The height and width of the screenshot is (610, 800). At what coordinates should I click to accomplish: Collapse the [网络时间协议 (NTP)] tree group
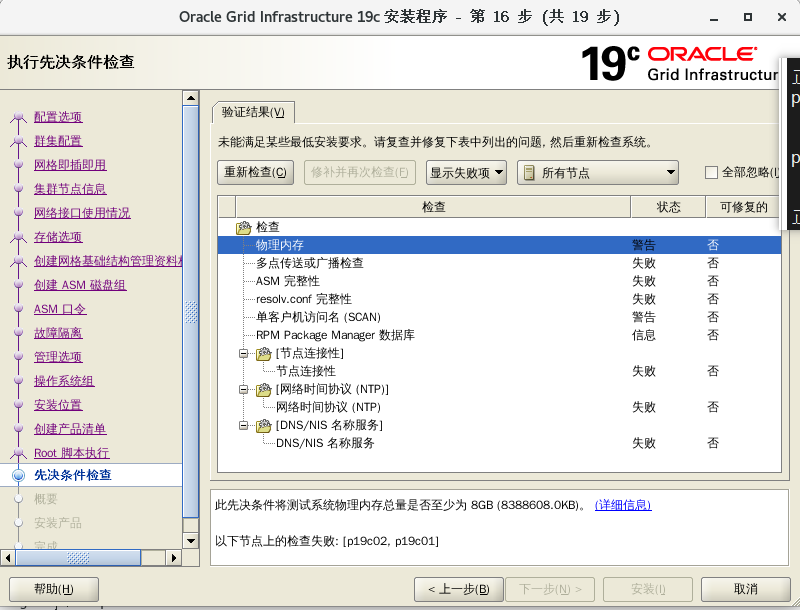tap(244, 390)
